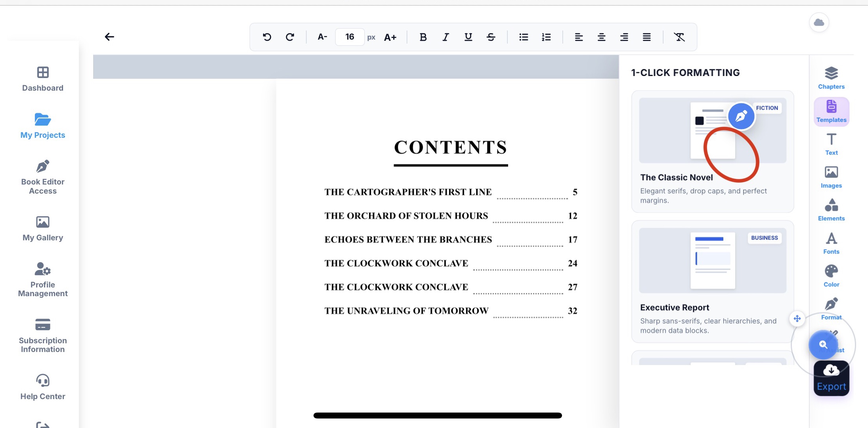868x428 pixels.
Task: Clear text formatting
Action: [679, 37]
